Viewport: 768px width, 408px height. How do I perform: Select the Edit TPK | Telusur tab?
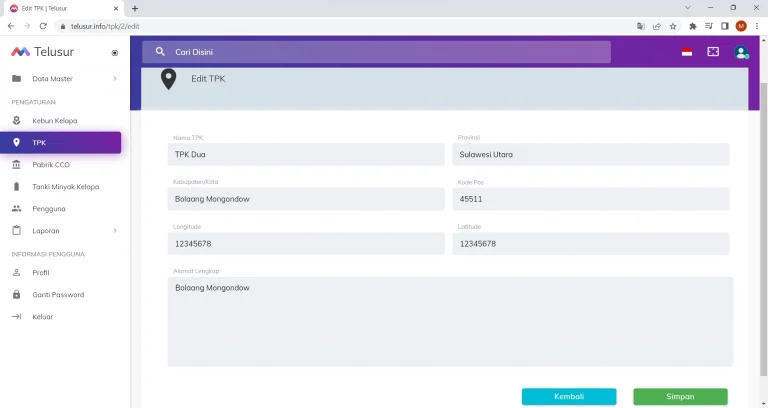[x=64, y=8]
